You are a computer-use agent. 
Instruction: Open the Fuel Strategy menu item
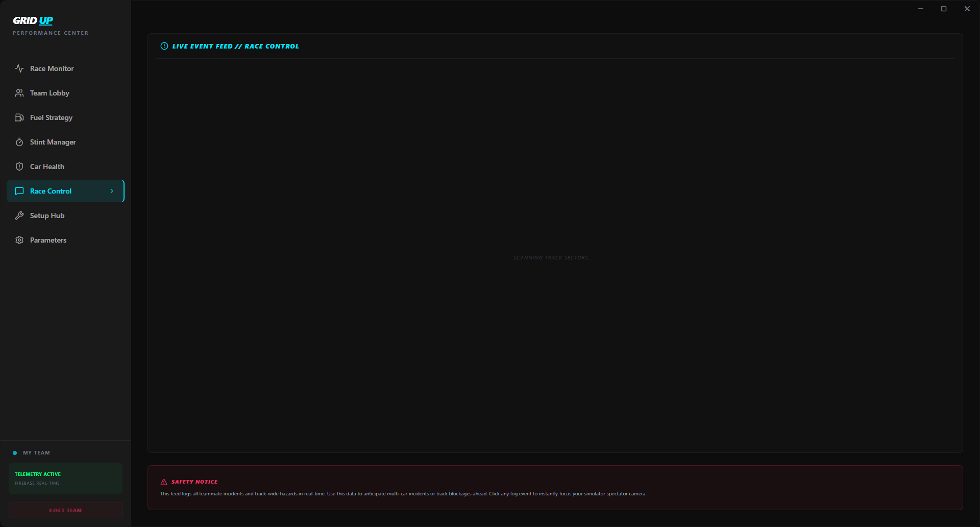click(51, 117)
